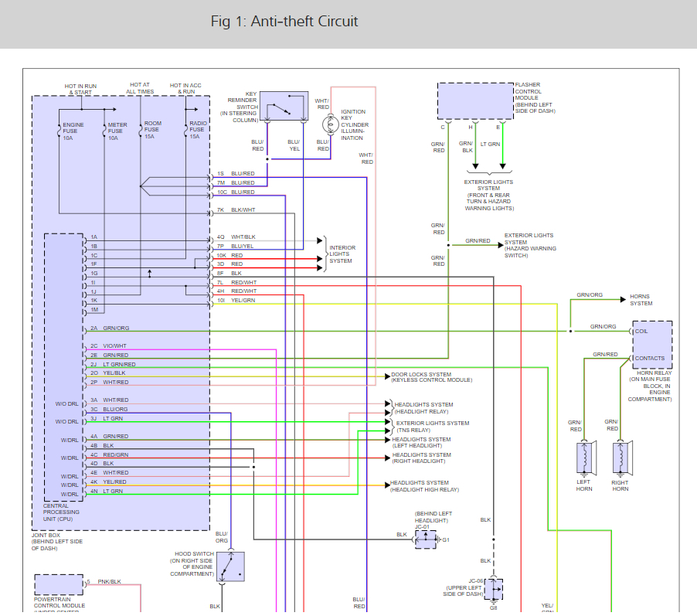Image resolution: width=697 pixels, height=616 pixels.
Task: Click the 'DOOR LOCKS SYSTEM' label
Action: (421, 374)
